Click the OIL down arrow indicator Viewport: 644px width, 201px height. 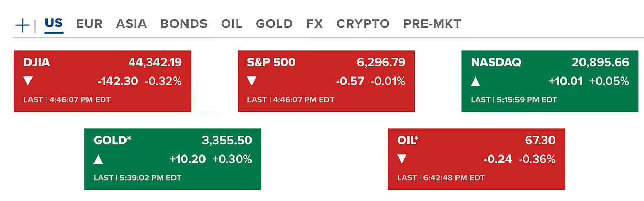tap(402, 159)
